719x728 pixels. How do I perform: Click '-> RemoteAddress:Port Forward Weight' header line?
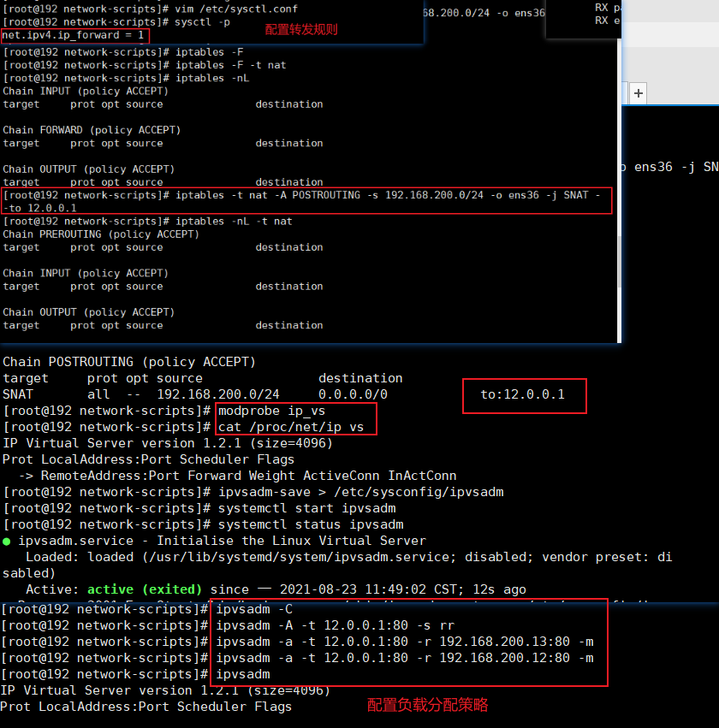point(237,476)
